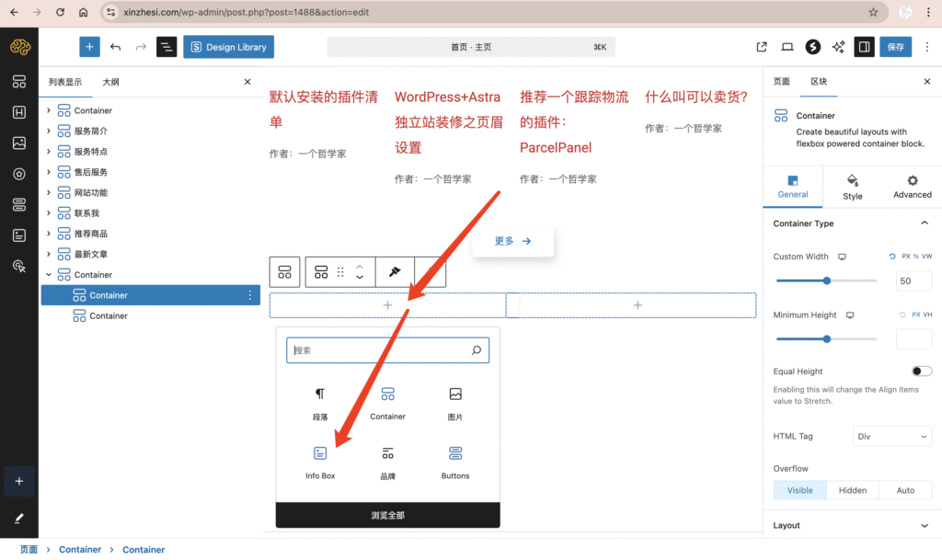This screenshot has width=942, height=560.
Task: Click the undo arrow in top toolbar
Action: [115, 47]
